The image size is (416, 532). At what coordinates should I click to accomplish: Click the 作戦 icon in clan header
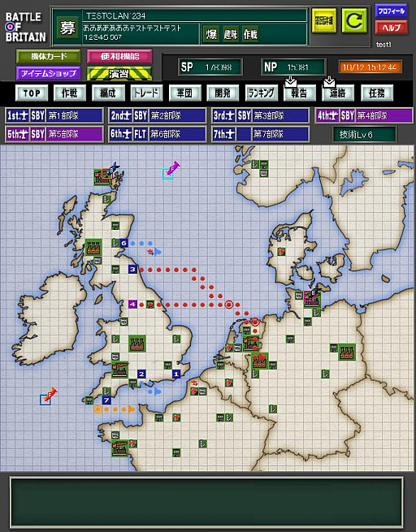(250, 34)
